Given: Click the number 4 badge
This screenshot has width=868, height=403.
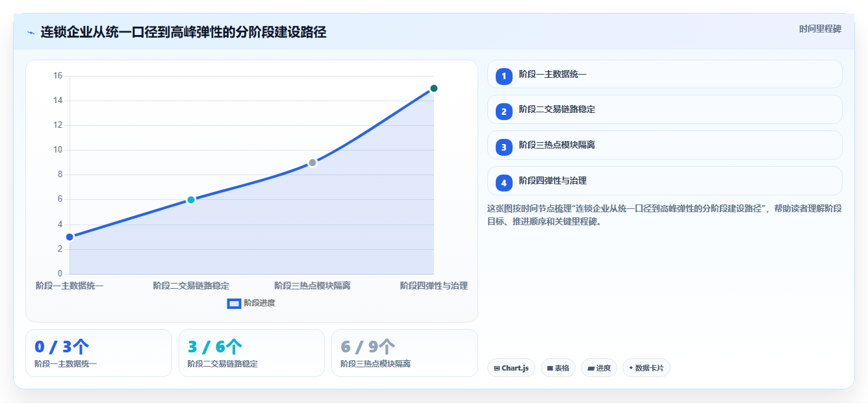Looking at the screenshot, I should coord(504,183).
